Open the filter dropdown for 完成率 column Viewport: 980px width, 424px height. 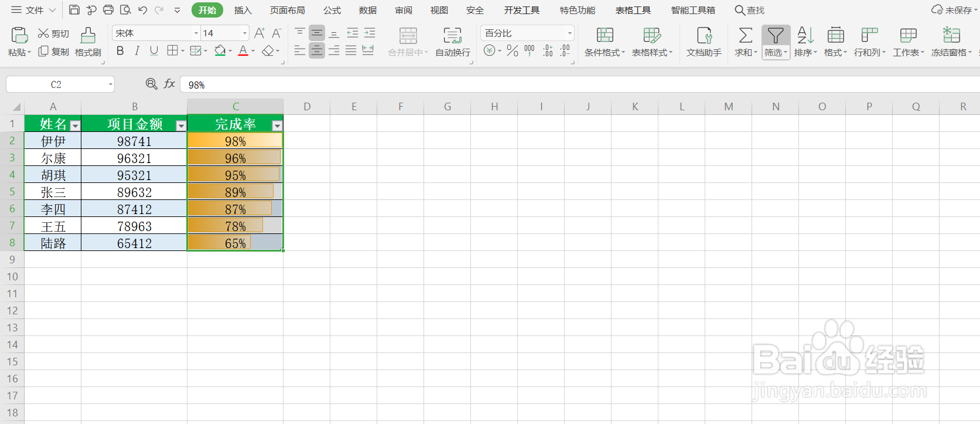pyautogui.click(x=277, y=125)
